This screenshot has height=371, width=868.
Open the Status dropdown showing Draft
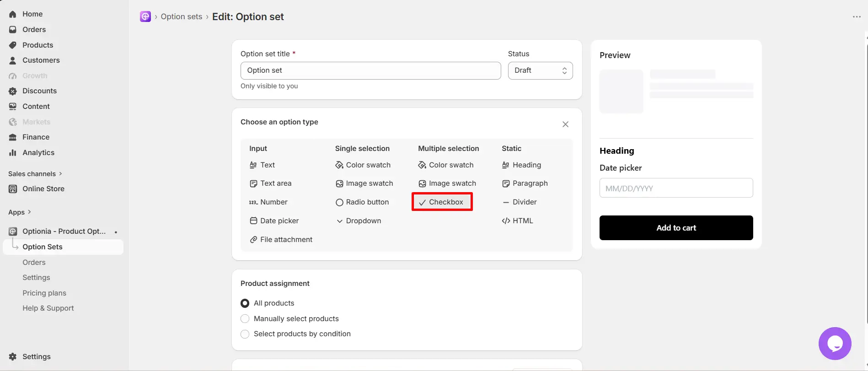pos(540,70)
